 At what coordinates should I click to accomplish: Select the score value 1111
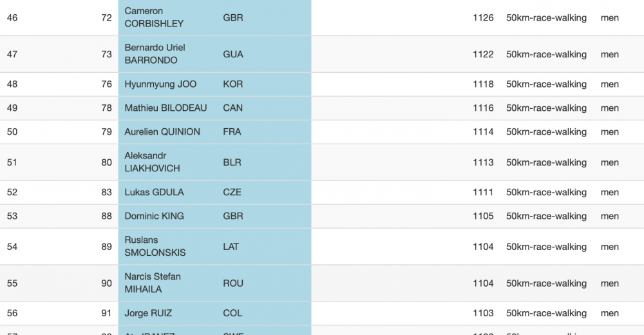pyautogui.click(x=483, y=193)
